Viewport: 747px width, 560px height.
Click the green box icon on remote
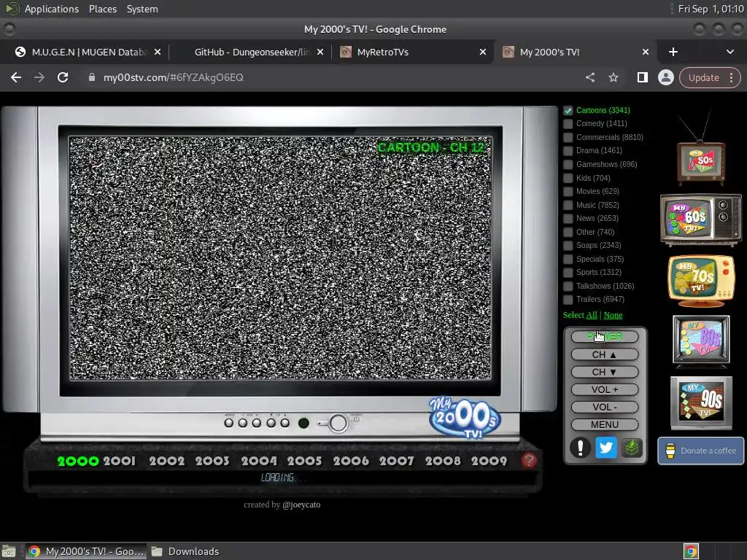click(632, 448)
